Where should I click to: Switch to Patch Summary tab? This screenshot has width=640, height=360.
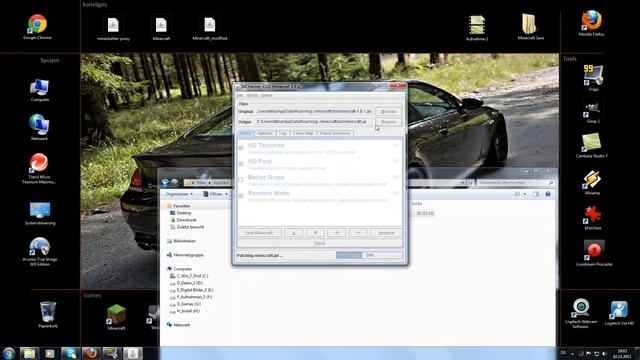[335, 133]
